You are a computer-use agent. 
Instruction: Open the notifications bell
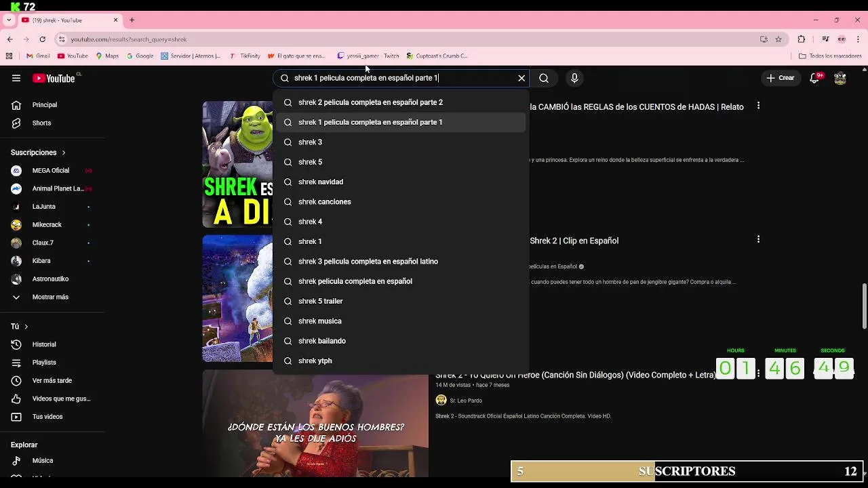coord(814,78)
